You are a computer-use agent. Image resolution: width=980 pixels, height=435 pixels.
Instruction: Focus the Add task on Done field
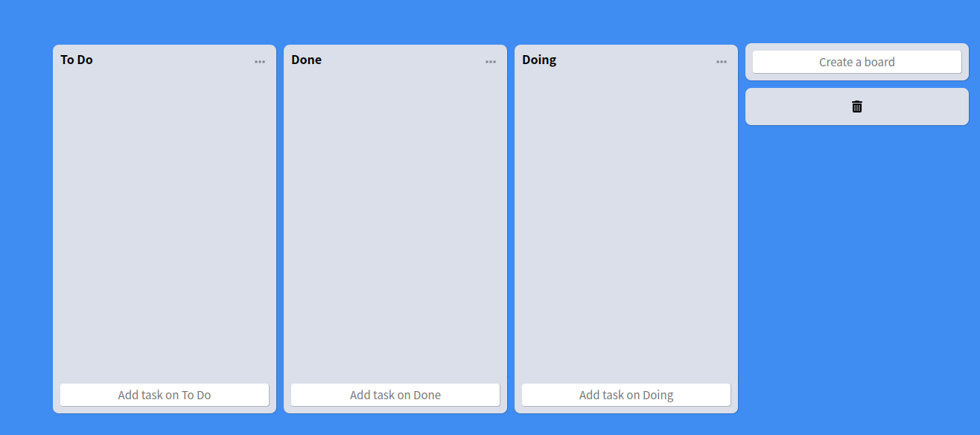point(395,395)
